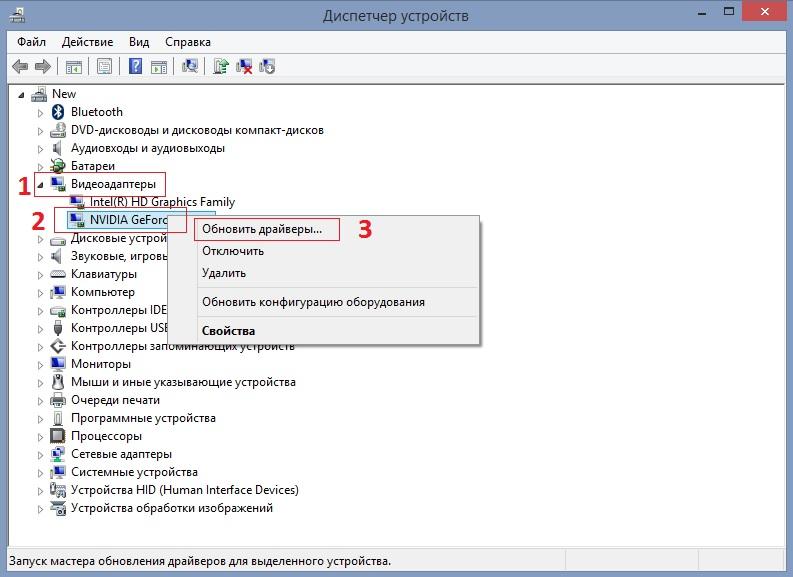Expand the Процессоры category arrow
This screenshot has height=577, width=793.
40,437
